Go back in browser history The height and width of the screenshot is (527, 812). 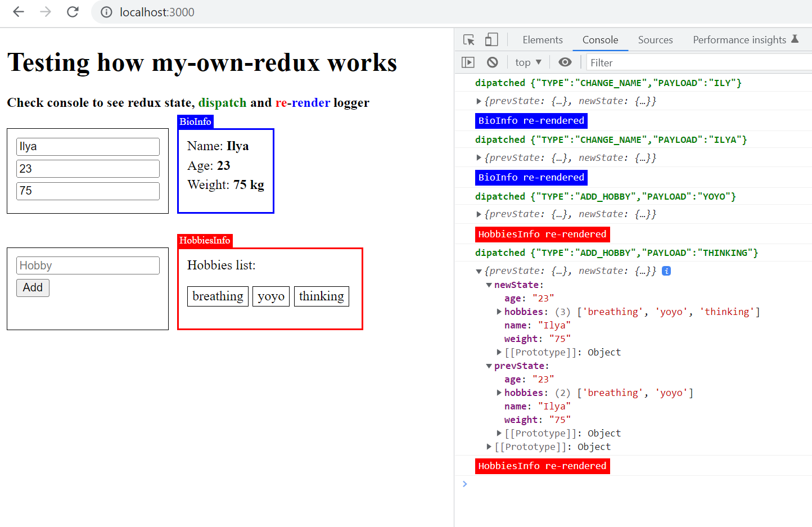(19, 12)
